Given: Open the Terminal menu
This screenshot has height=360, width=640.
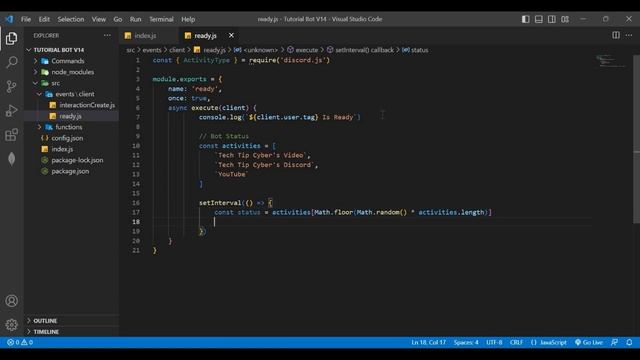Looking at the screenshot, I should click(161, 19).
